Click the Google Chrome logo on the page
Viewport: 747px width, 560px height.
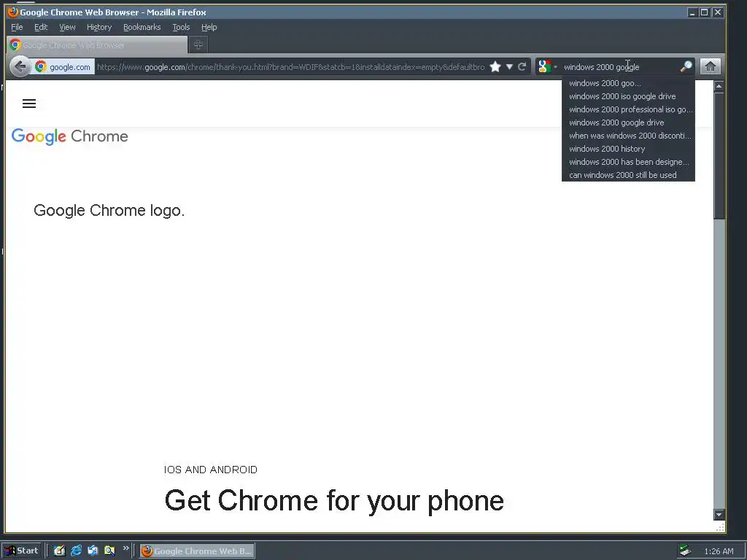[x=69, y=136]
